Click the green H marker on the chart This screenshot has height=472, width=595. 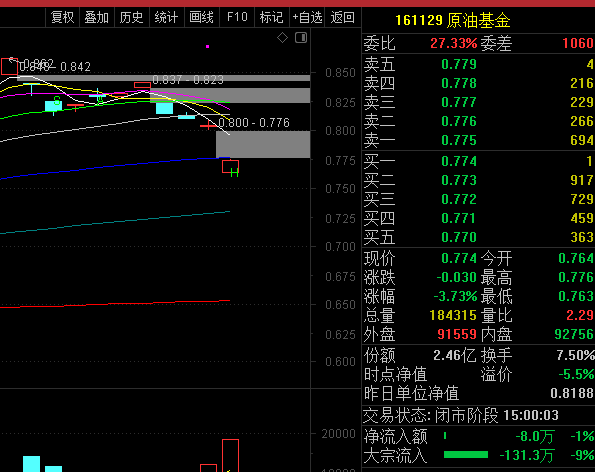[x=235, y=173]
